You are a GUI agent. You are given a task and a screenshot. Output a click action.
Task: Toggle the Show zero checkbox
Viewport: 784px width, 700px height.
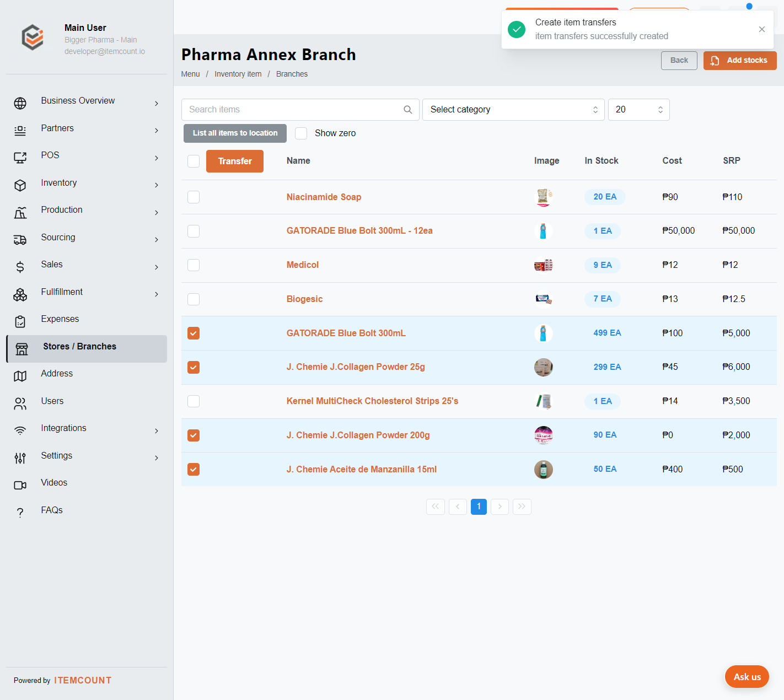301,133
